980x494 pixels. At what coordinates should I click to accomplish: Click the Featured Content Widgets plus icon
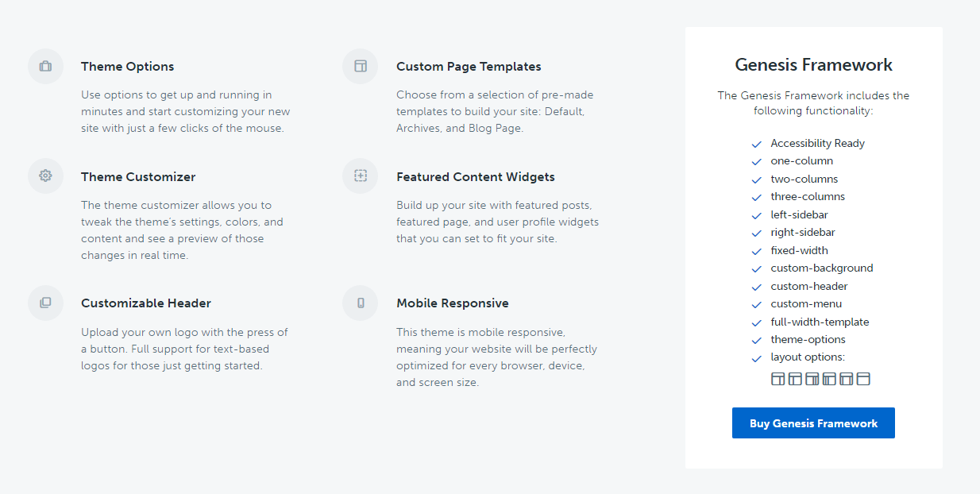361,176
